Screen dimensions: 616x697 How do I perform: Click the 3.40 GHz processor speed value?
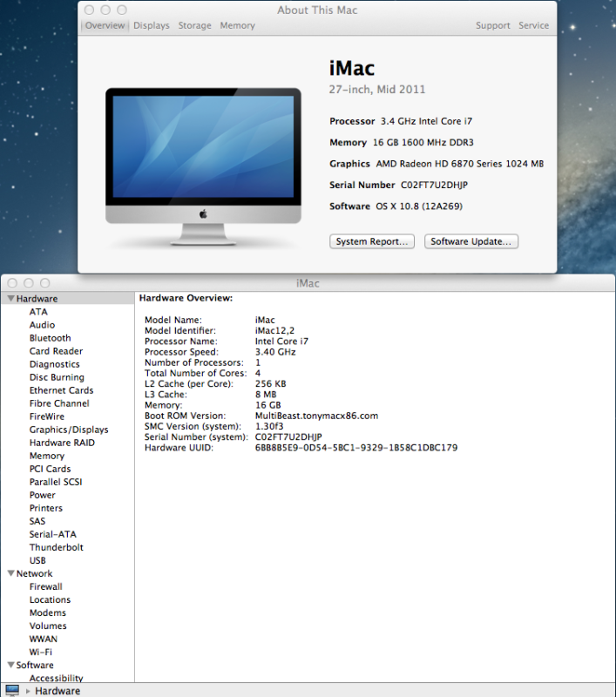275,352
